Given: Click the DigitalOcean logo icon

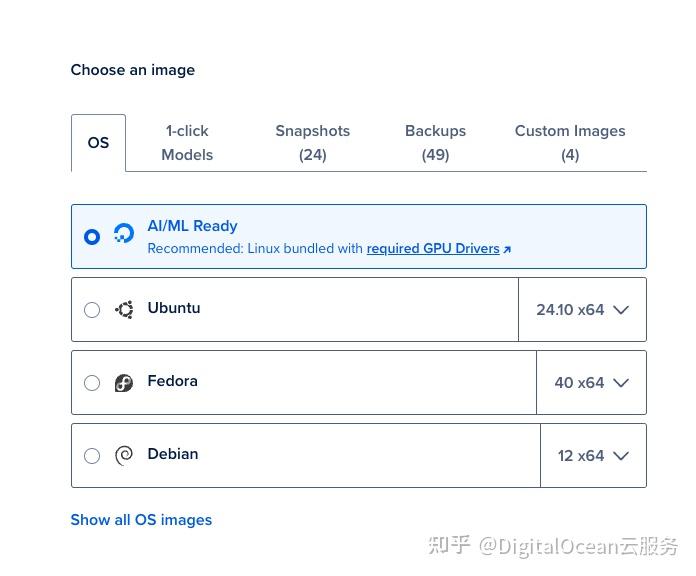Looking at the screenshot, I should [124, 236].
